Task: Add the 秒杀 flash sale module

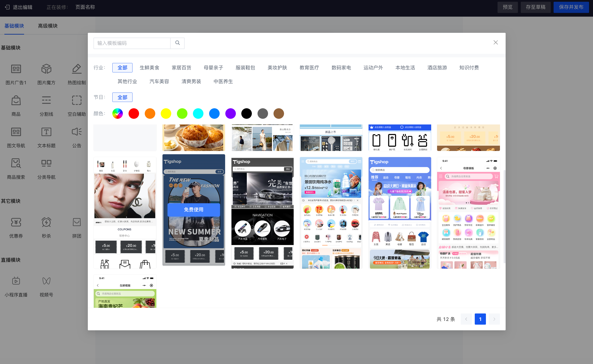Action: point(46,222)
